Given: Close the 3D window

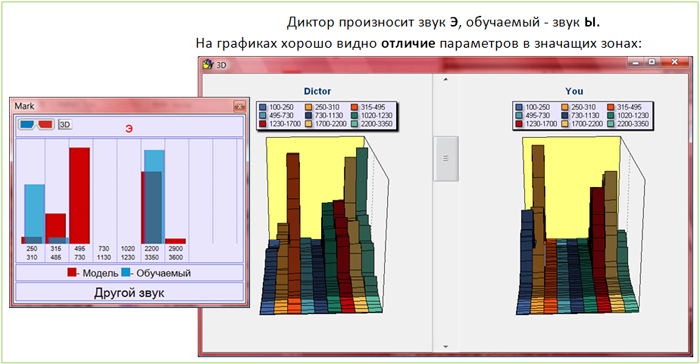Looking at the screenshot, I should (675, 62).
